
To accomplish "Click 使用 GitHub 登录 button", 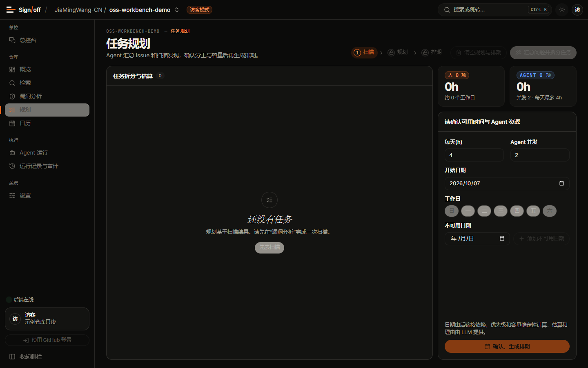I will click(x=47, y=340).
